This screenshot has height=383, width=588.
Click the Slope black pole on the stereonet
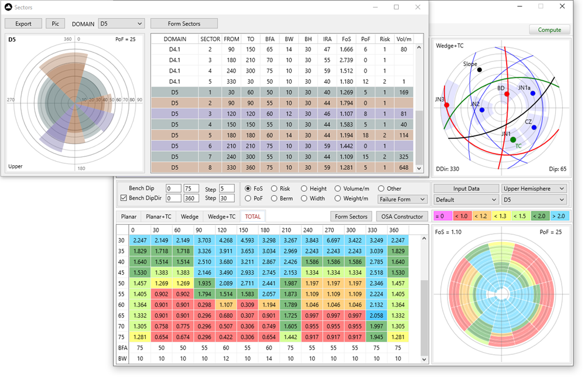click(480, 70)
